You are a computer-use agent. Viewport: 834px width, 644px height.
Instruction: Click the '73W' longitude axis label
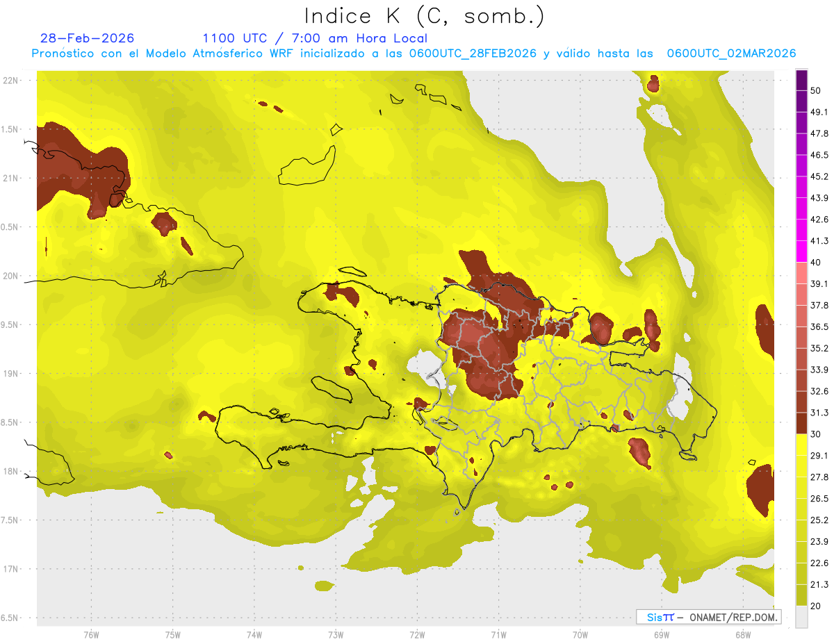click(x=336, y=635)
